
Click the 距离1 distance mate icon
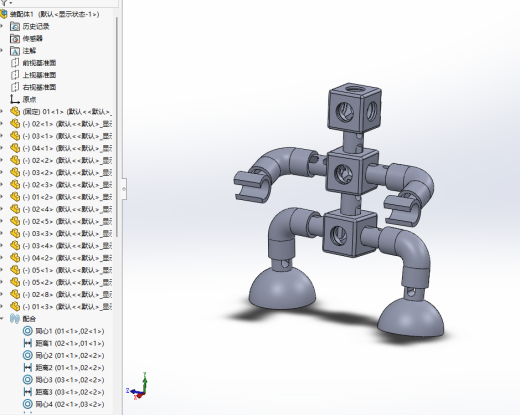(x=27, y=343)
